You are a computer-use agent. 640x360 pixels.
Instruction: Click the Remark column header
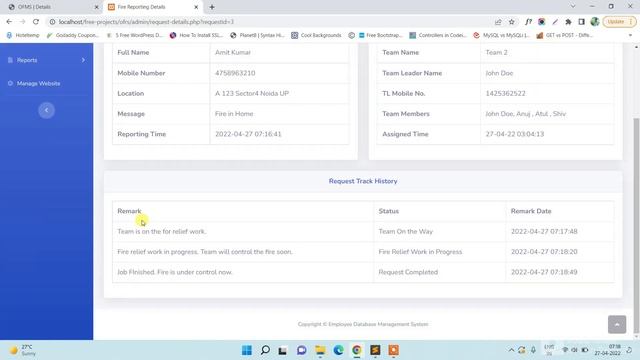[x=129, y=211]
